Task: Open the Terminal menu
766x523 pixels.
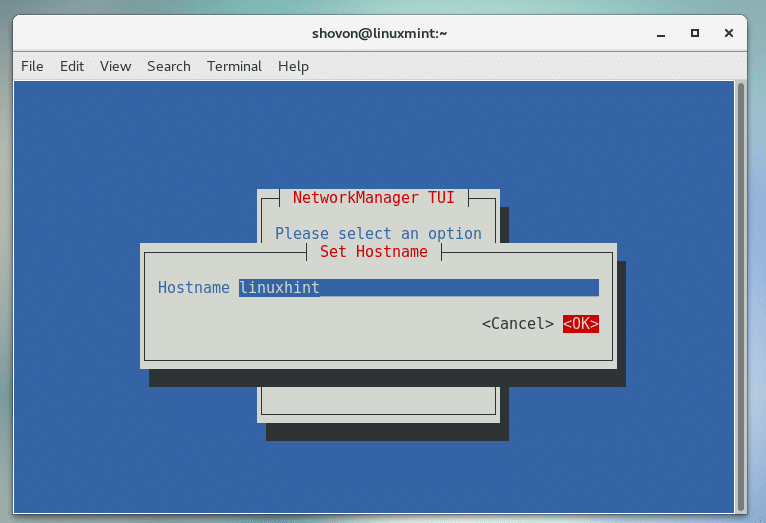Action: pyautogui.click(x=234, y=66)
